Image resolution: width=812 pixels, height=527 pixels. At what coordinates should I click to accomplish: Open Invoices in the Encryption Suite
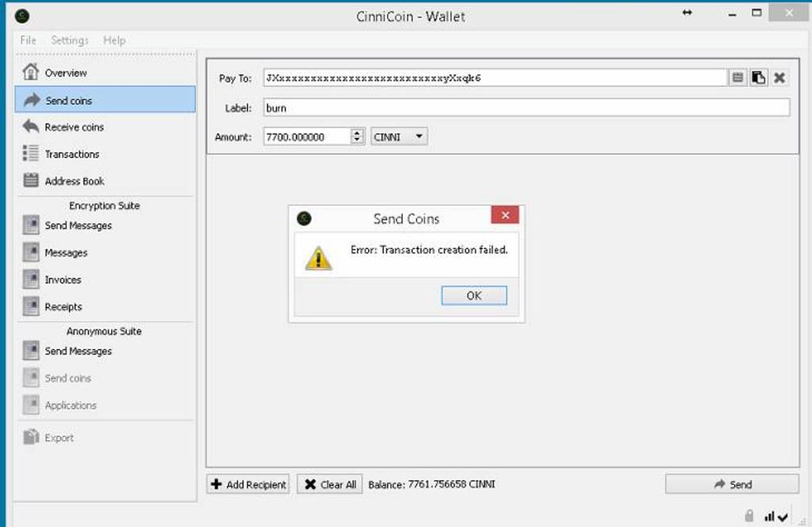pyautogui.click(x=105, y=280)
